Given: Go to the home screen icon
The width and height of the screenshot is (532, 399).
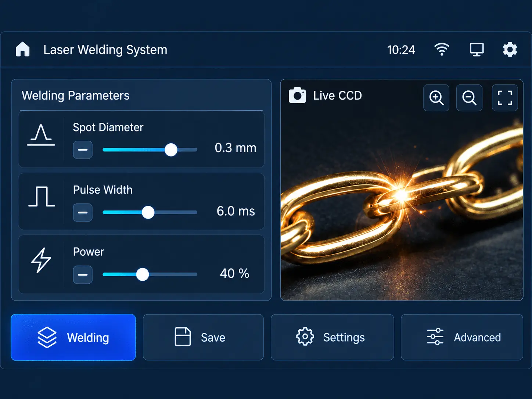Looking at the screenshot, I should pos(23,49).
